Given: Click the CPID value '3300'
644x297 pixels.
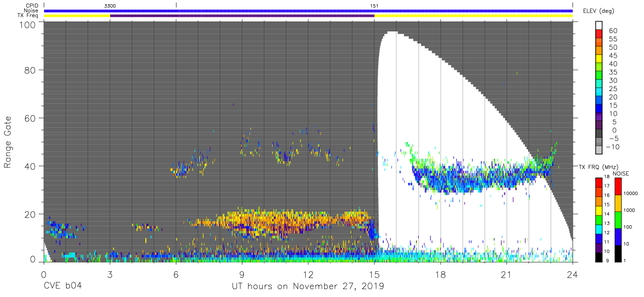Looking at the screenshot, I should pos(110,5).
